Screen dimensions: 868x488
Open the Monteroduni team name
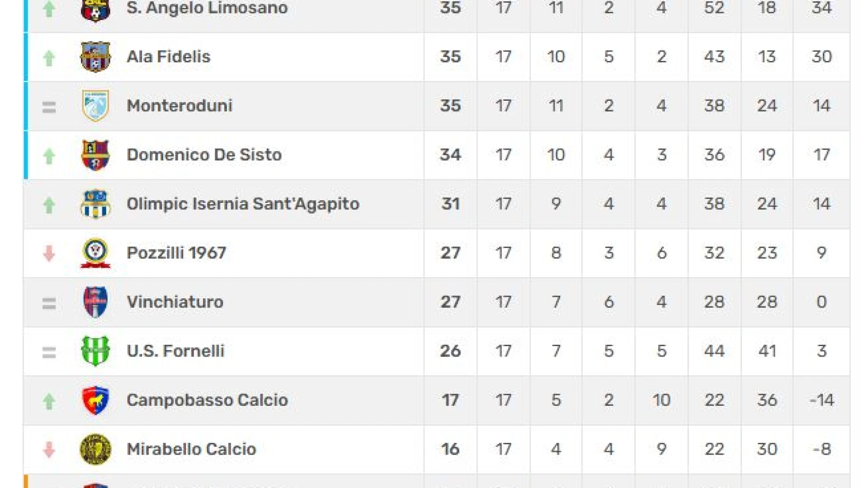coord(179,106)
